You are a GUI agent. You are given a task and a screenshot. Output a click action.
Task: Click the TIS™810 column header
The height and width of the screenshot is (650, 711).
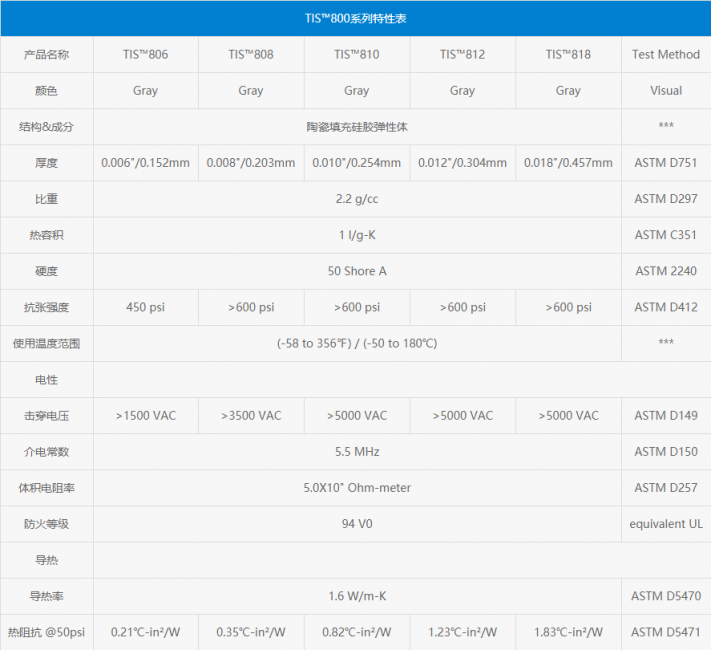tap(357, 54)
